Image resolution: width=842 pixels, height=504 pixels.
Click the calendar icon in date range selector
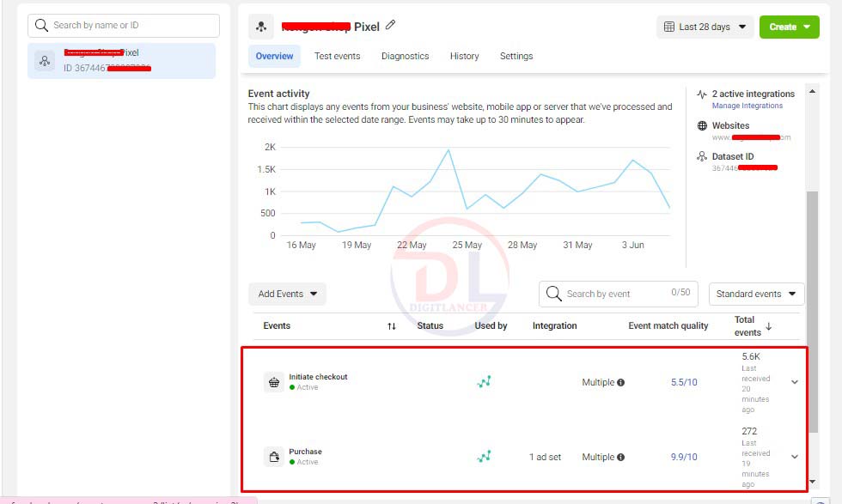click(669, 27)
